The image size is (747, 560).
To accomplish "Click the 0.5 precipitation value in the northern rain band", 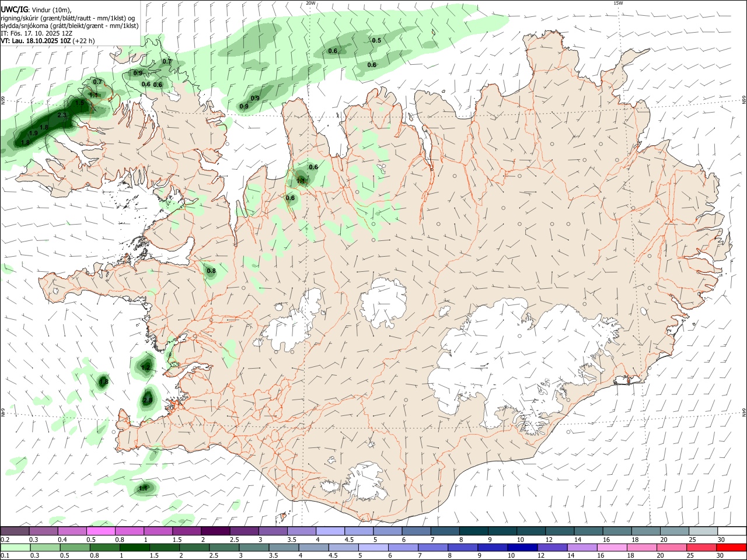I will click(x=376, y=40).
